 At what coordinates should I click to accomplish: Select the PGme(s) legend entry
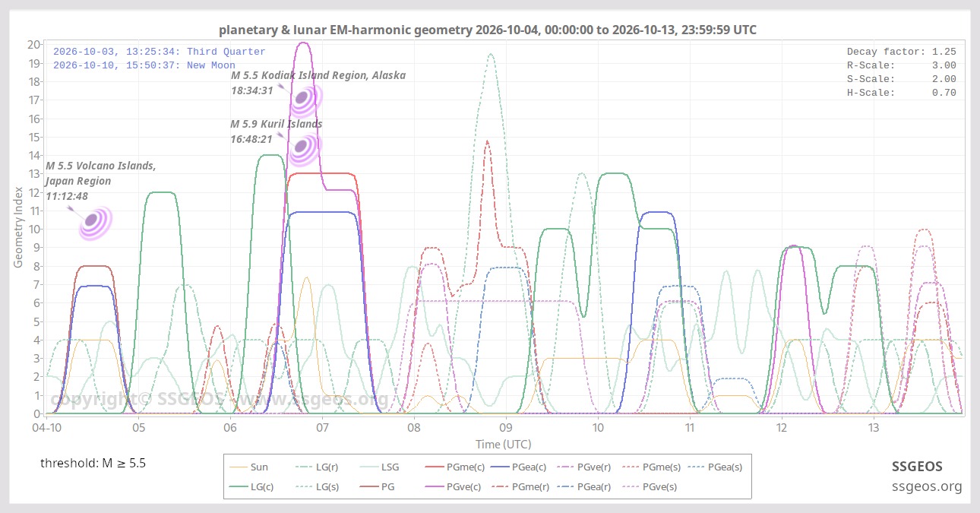coord(652,467)
